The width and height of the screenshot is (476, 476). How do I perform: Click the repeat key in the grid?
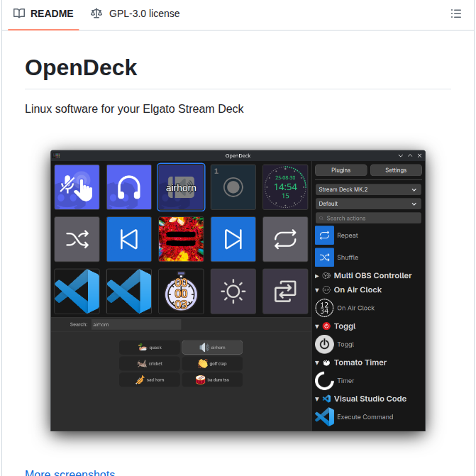click(285, 239)
